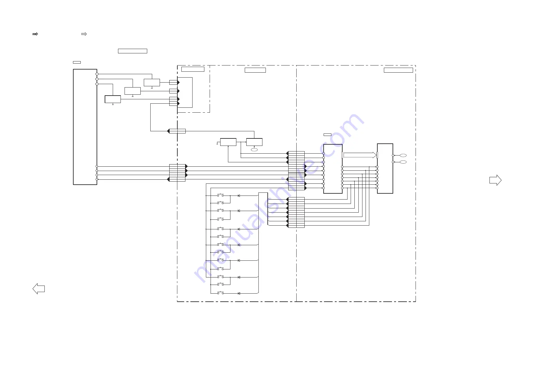Click the dark striped legend arrow
The height and width of the screenshot is (392, 555).
[x=35, y=34]
